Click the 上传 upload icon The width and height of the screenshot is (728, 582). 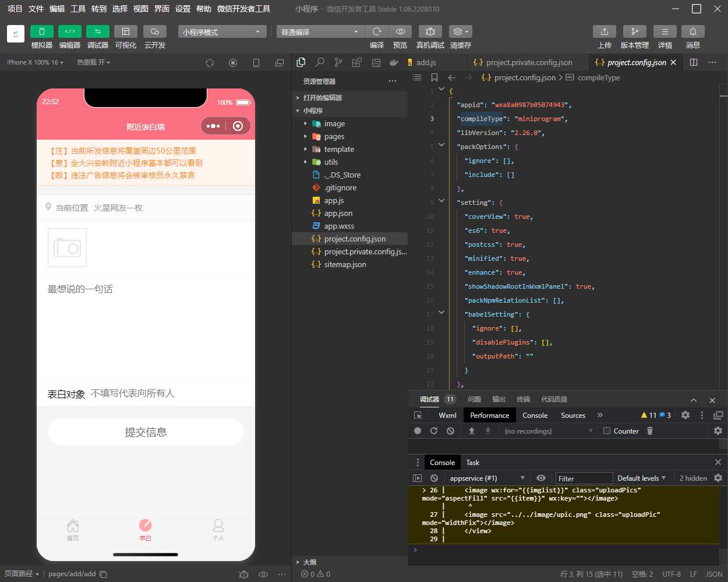click(605, 31)
